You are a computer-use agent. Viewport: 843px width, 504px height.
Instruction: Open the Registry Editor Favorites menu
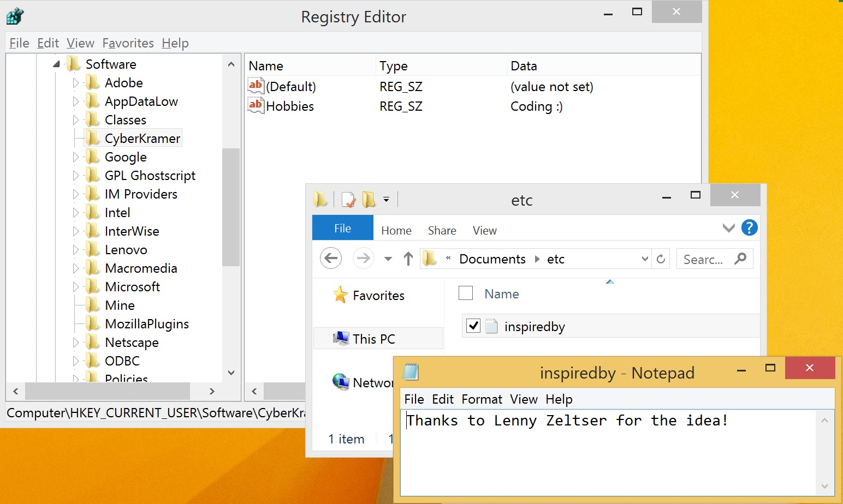click(x=128, y=43)
